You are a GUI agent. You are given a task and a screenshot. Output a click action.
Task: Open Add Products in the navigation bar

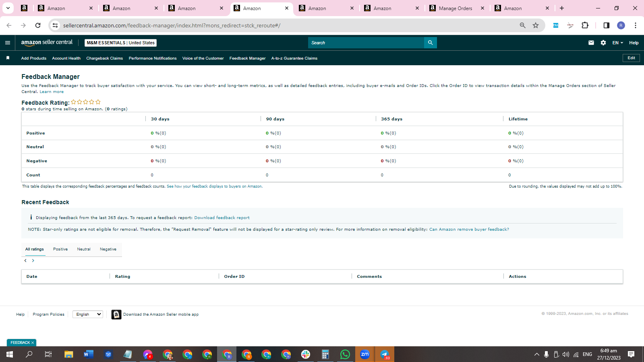click(34, 58)
